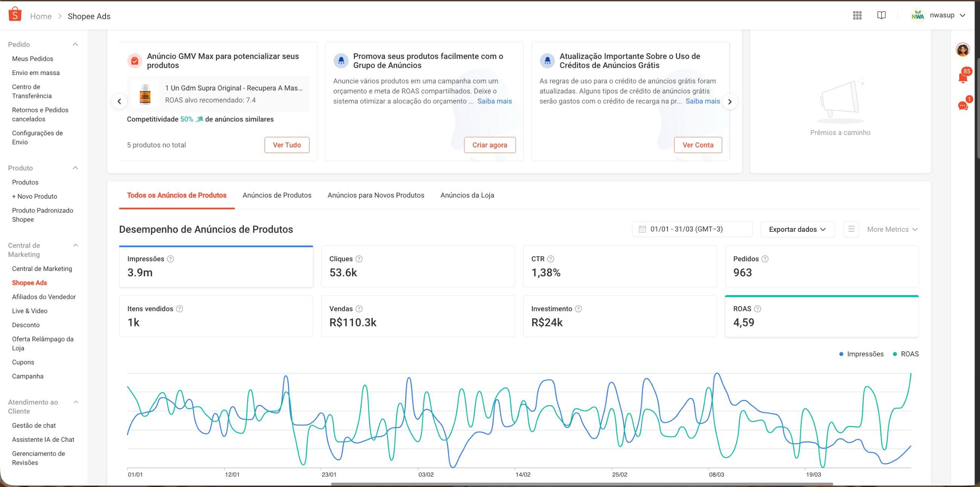Click help icon next to Impressões
The image size is (980, 487).
[x=170, y=259]
